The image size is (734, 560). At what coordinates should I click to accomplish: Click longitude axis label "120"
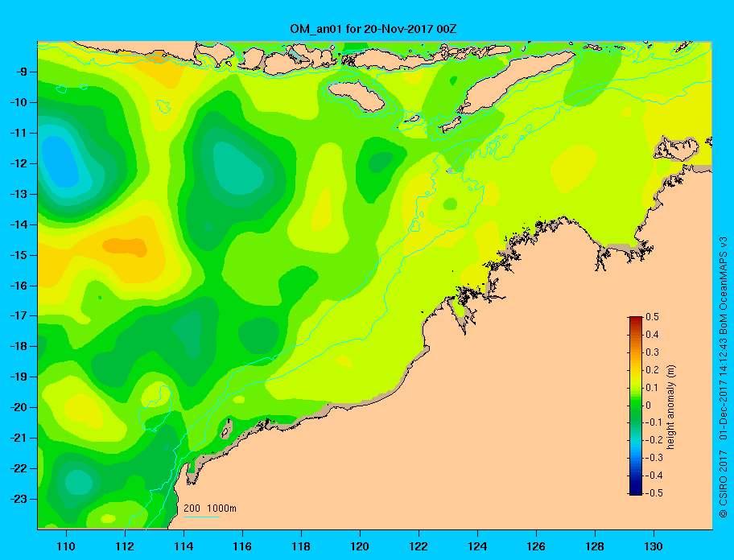(x=360, y=546)
